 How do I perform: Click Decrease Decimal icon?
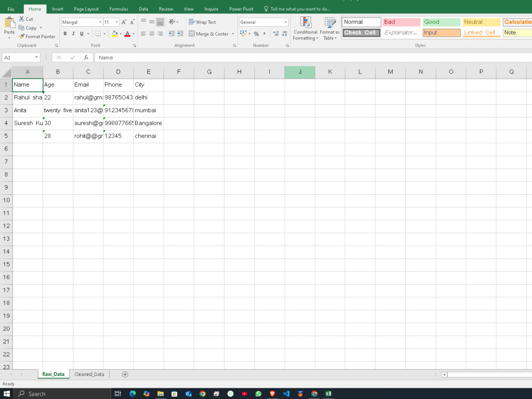(x=285, y=34)
